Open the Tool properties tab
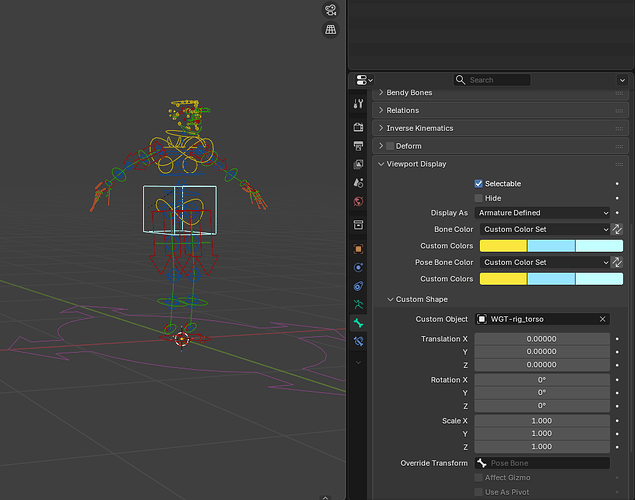The width and height of the screenshot is (635, 500). click(358, 104)
